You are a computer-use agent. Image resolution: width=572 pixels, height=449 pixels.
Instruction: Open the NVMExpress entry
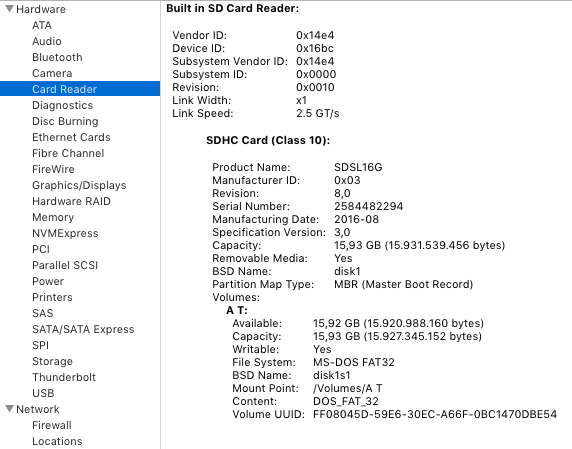[65, 233]
